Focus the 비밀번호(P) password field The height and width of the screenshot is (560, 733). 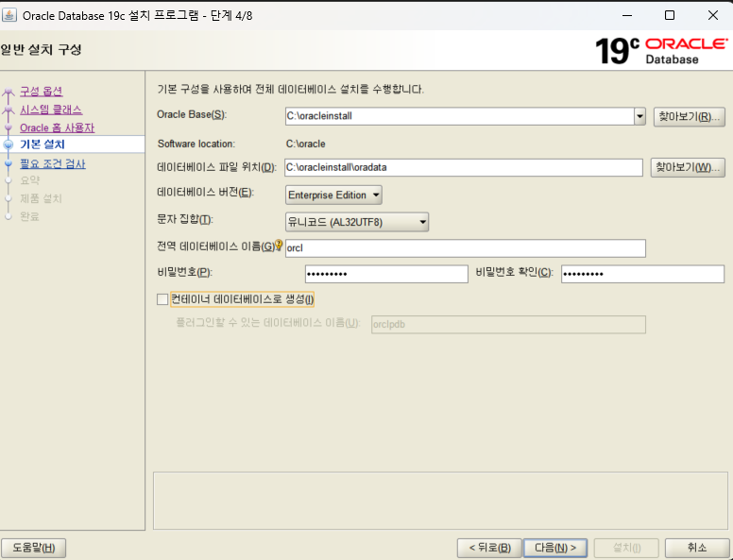point(386,274)
